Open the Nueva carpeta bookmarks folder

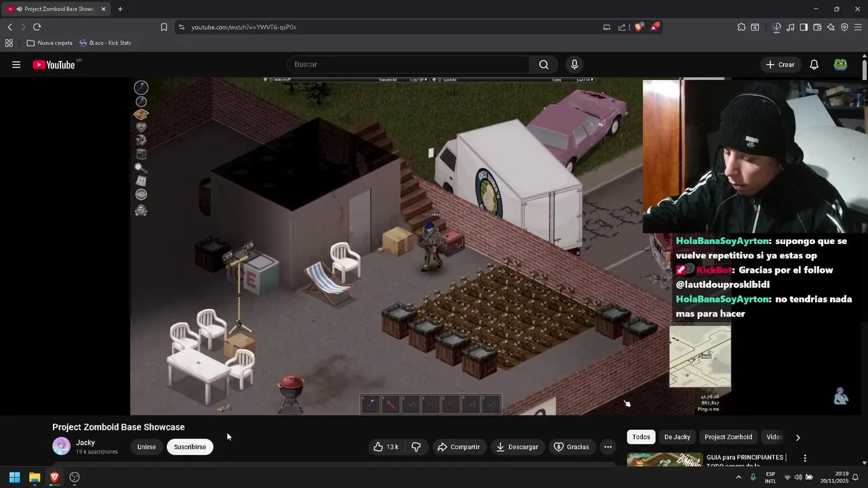50,43
